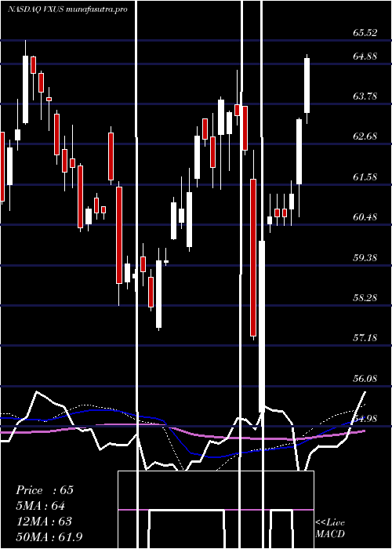Click the 64.88 price axis label

[x=365, y=56]
